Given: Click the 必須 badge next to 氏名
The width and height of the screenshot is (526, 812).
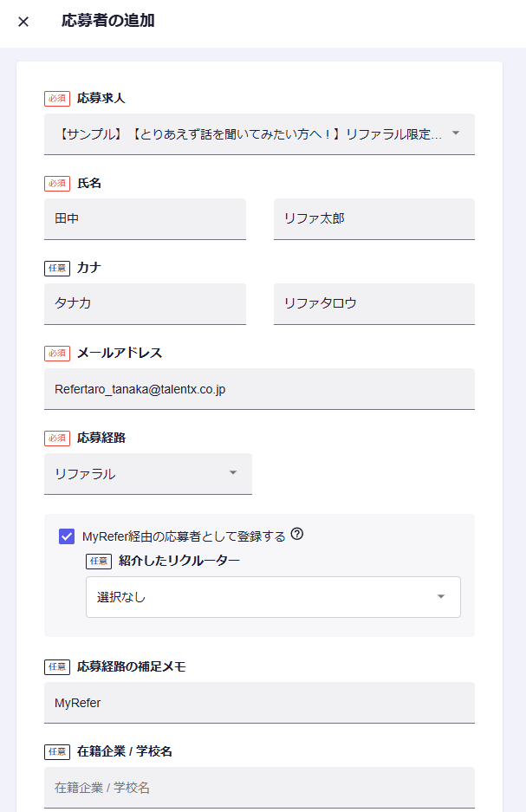Looking at the screenshot, I should point(57,184).
